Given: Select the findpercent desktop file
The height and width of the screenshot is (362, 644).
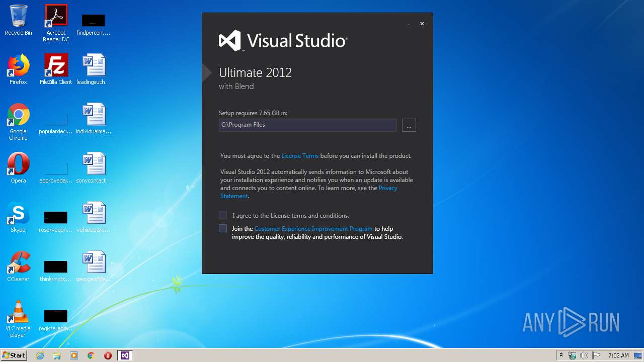Looking at the screenshot, I should click(94, 24).
